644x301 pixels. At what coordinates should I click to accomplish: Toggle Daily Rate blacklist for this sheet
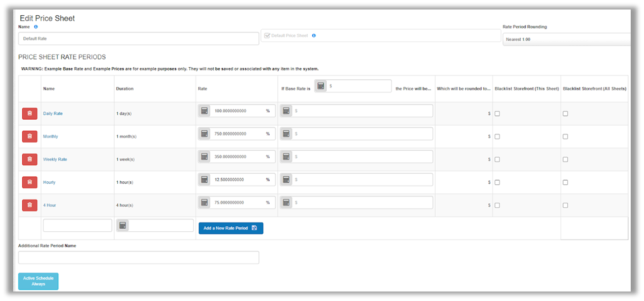(x=497, y=113)
